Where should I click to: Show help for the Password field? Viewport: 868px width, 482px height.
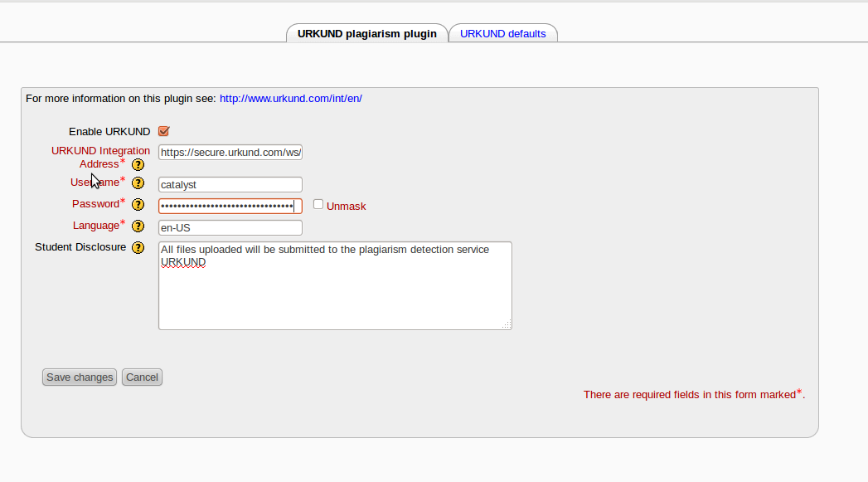tap(138, 205)
